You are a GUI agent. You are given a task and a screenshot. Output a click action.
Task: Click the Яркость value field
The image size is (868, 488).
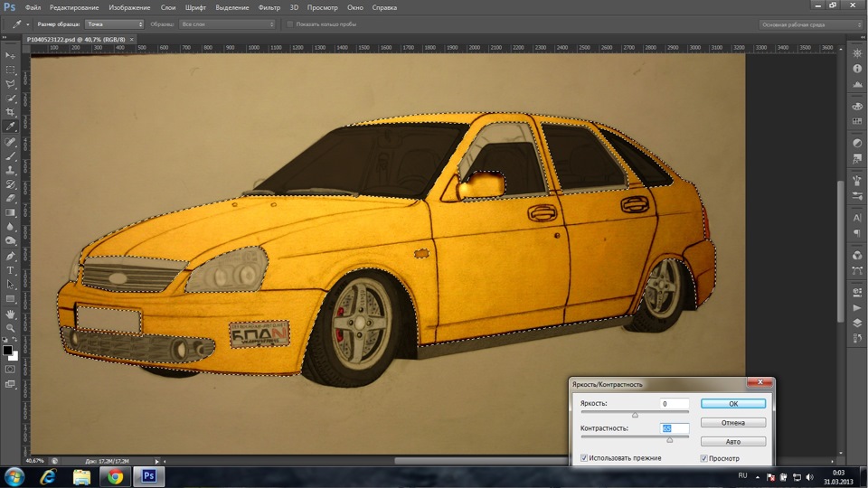pyautogui.click(x=675, y=404)
